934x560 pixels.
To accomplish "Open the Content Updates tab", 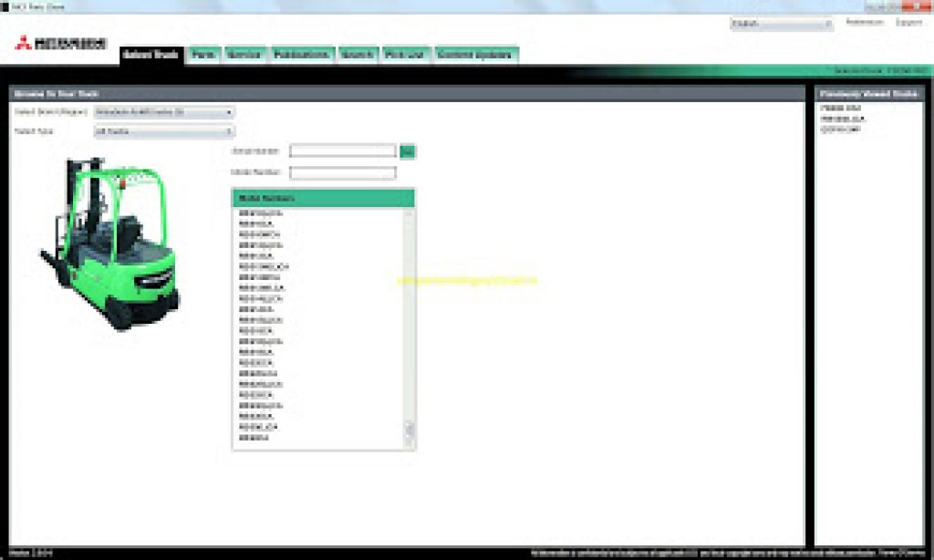I will click(475, 55).
